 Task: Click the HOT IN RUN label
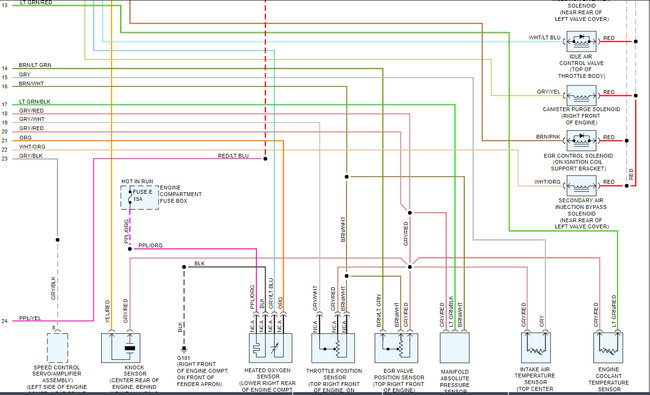[x=137, y=182]
